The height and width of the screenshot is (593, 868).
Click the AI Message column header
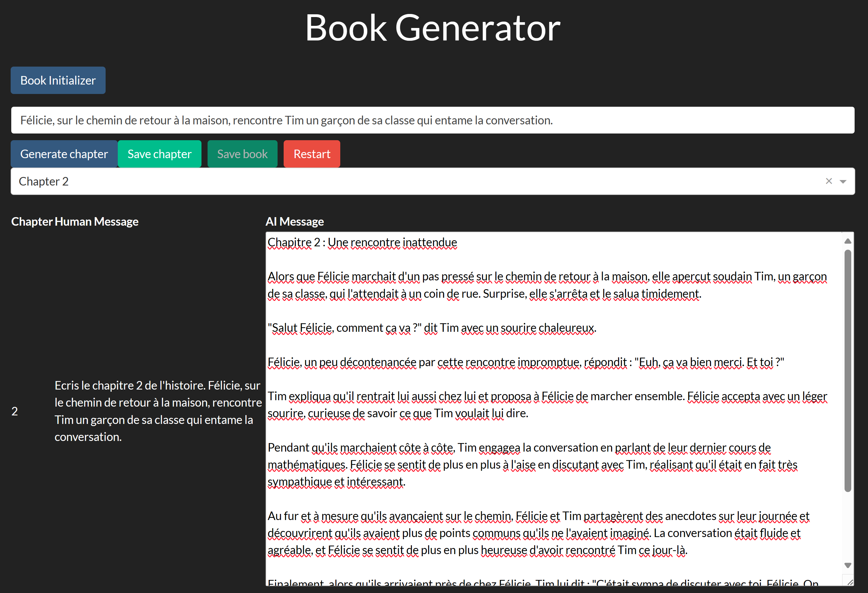[x=294, y=222]
